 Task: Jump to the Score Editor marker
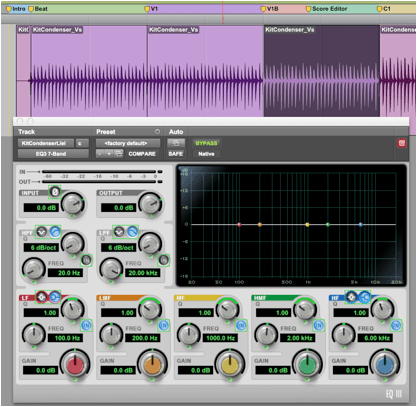[327, 9]
